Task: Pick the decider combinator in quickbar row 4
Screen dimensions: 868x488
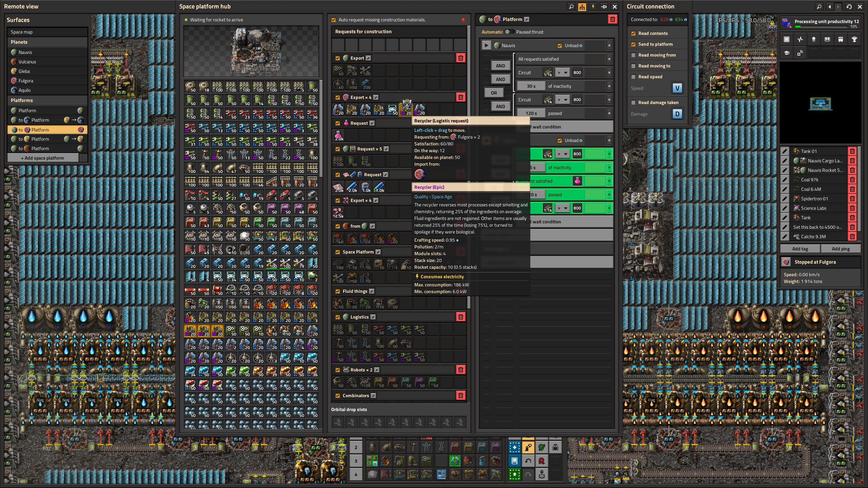Action: point(413,474)
